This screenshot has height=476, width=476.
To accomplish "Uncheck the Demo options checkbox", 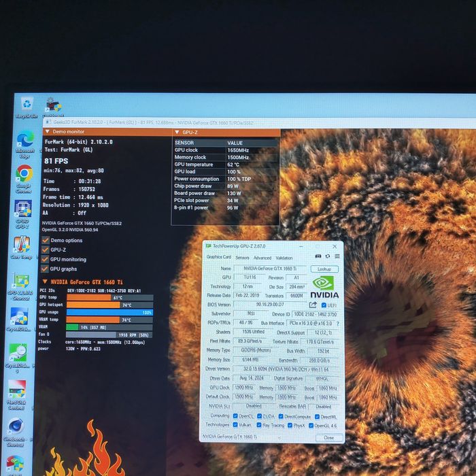I will coord(46,240).
